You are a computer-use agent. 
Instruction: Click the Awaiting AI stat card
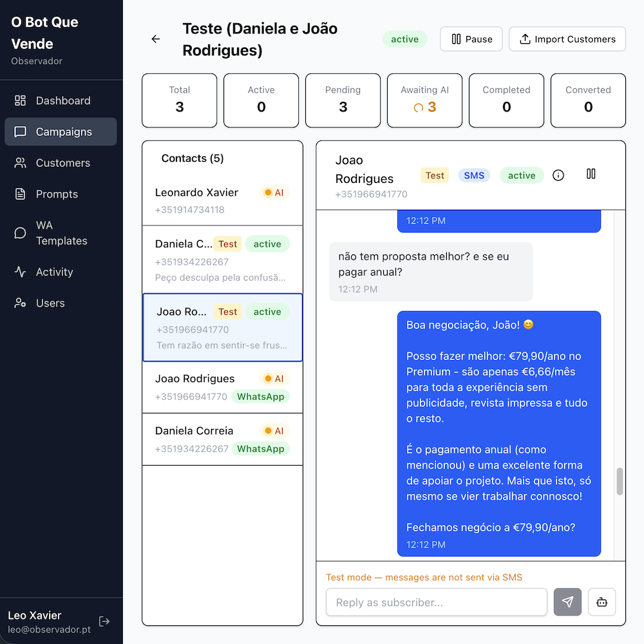(424, 100)
